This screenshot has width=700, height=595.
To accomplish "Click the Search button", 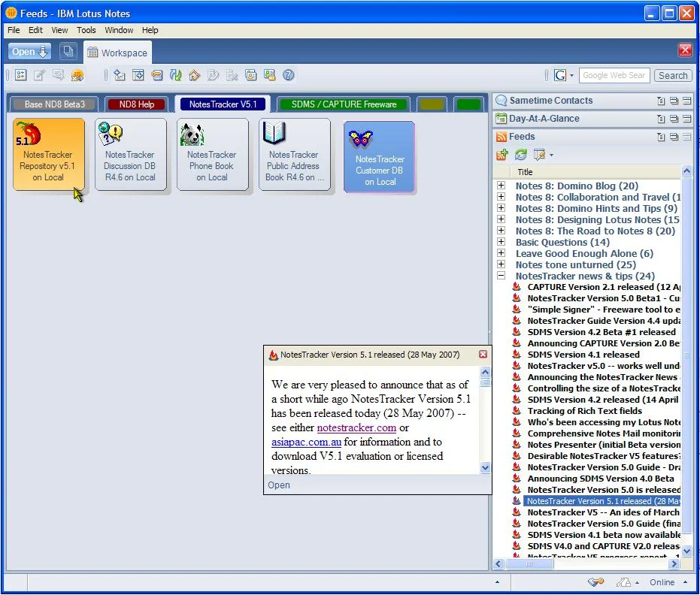I will [673, 75].
